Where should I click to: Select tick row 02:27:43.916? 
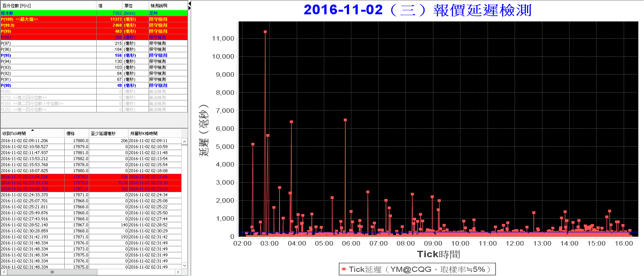(x=91, y=219)
